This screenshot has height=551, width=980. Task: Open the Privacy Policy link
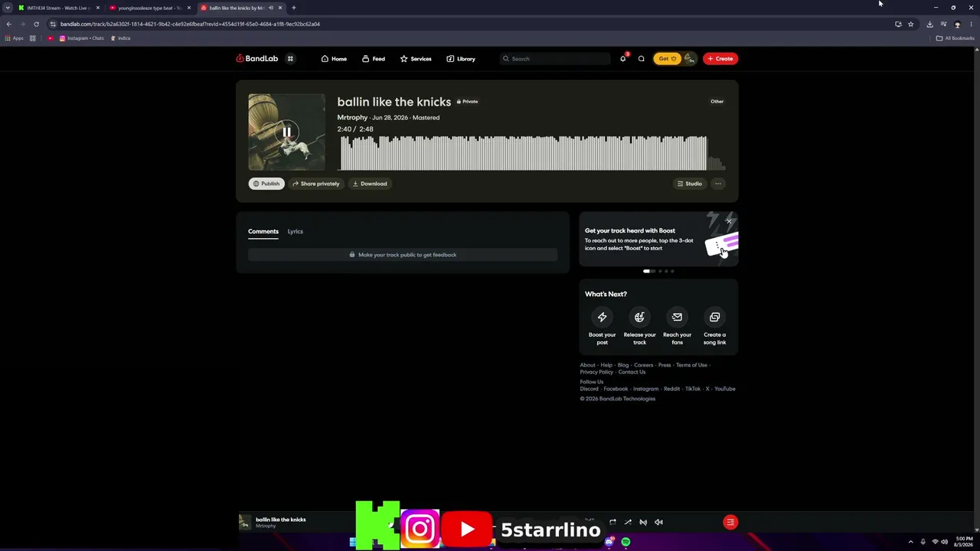tap(596, 372)
